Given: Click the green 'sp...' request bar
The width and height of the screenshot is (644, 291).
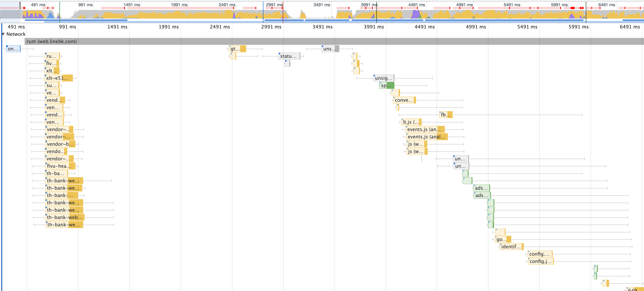Looking at the screenshot, I should coord(387,86).
